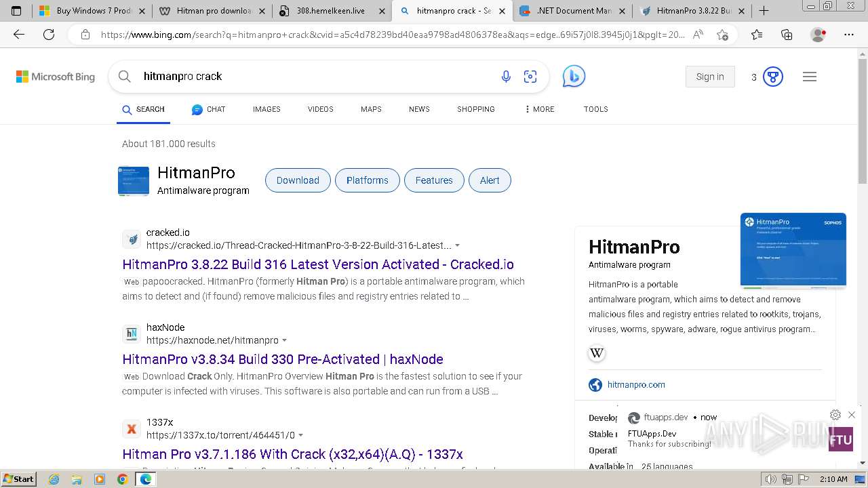
Task: Reload the page with refresh icon
Action: point(49,35)
